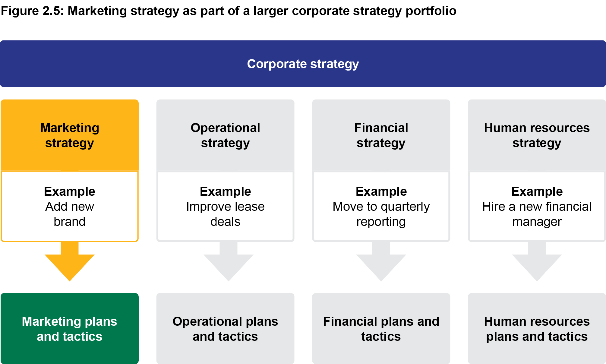
Task: Select the 'Improve lease deals' example text
Action: tap(225, 214)
